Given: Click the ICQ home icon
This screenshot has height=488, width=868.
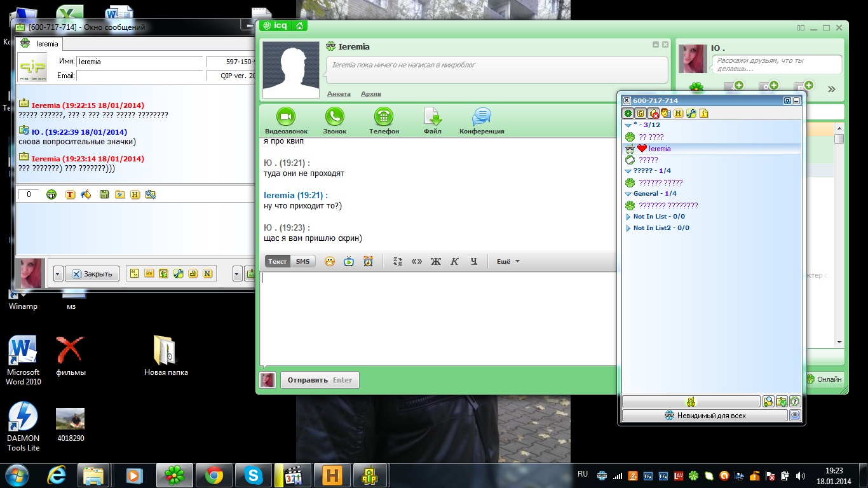Looking at the screenshot, I should (x=299, y=26).
